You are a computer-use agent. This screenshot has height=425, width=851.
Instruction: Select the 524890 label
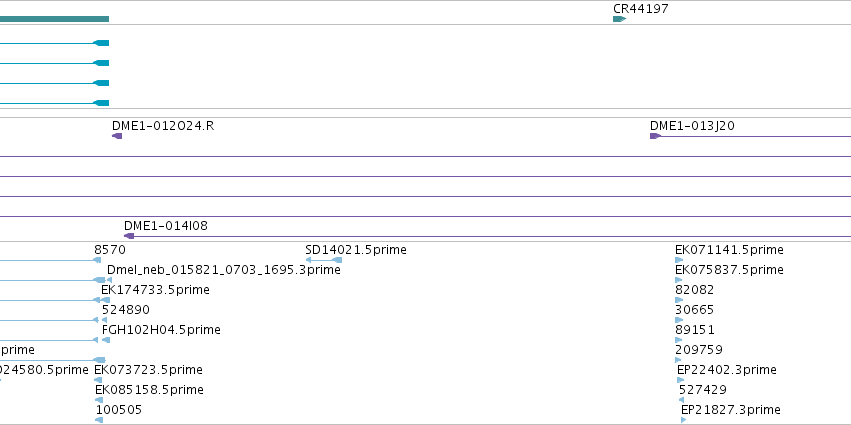click(126, 310)
